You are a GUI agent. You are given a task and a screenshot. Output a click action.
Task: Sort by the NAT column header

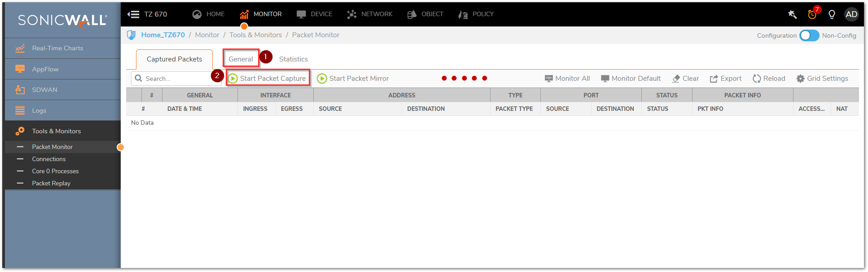(842, 109)
